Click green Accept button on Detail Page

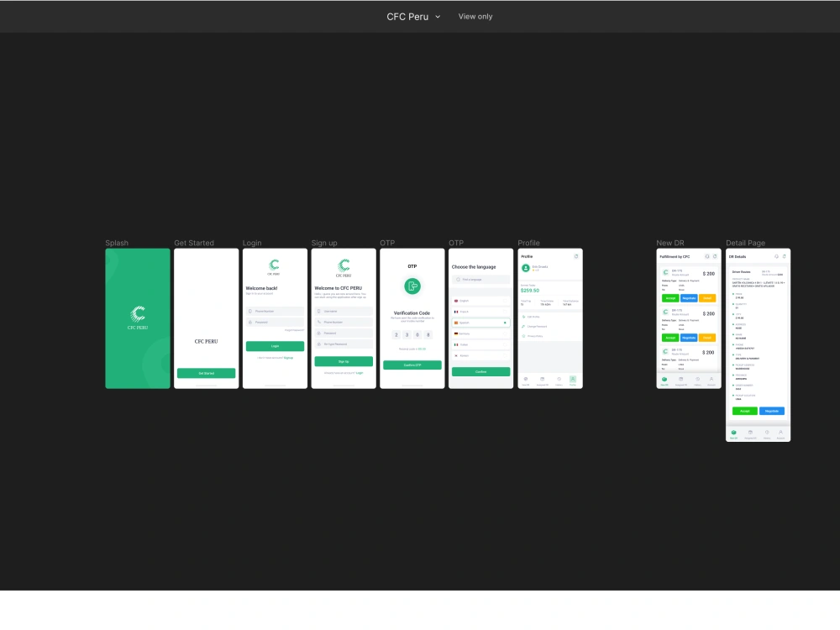(x=744, y=411)
